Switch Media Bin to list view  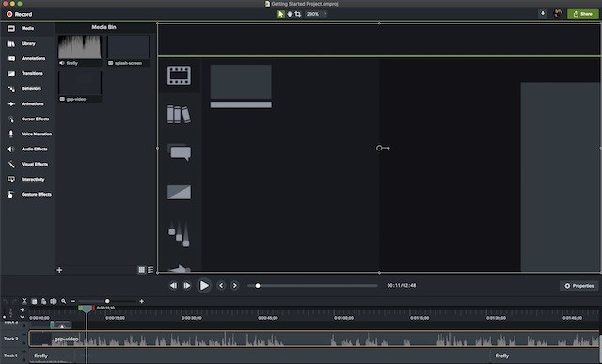point(150,270)
